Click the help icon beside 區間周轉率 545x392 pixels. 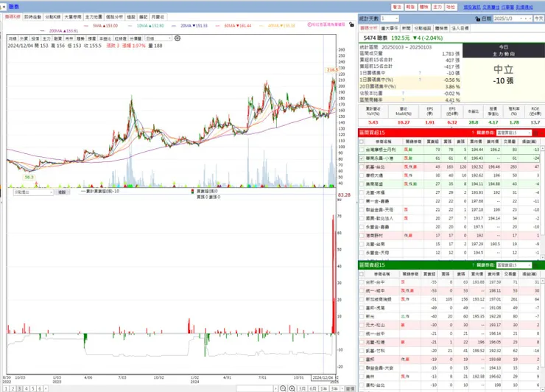[403, 99]
